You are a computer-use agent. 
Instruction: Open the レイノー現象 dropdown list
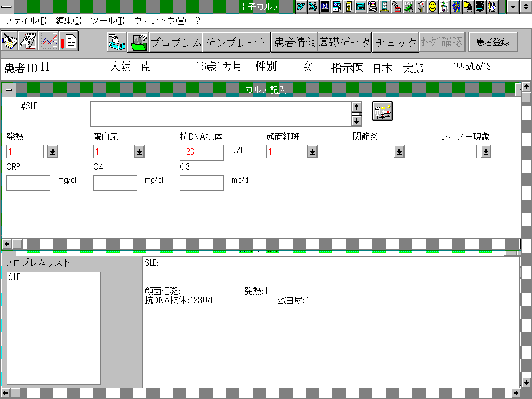tap(486, 152)
